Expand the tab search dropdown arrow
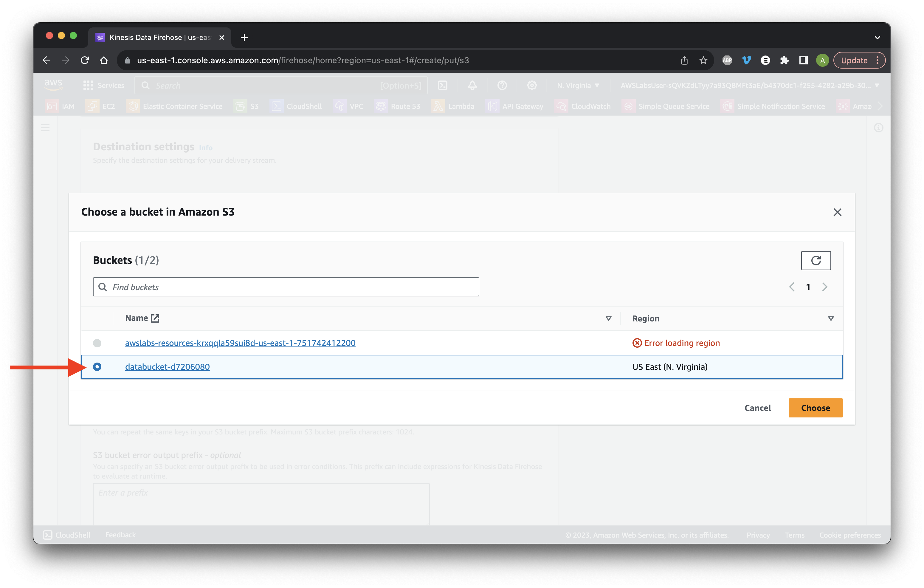Viewport: 924px width, 588px height. [877, 37]
